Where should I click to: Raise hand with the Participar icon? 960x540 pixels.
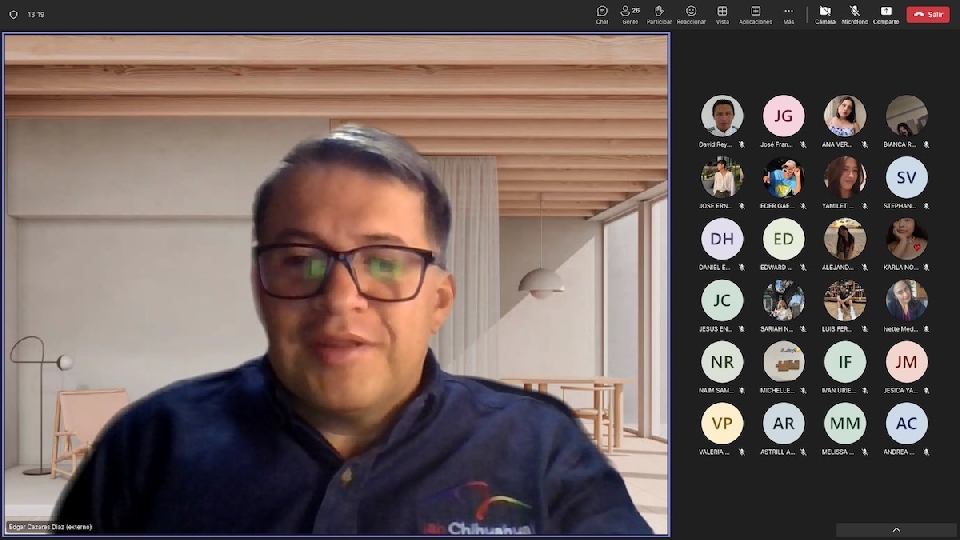click(659, 14)
